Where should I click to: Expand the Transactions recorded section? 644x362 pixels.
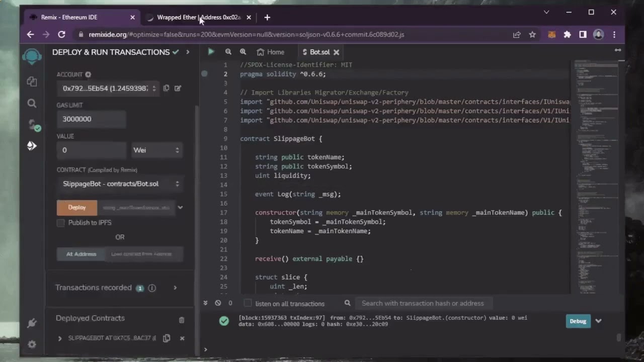[x=175, y=288]
